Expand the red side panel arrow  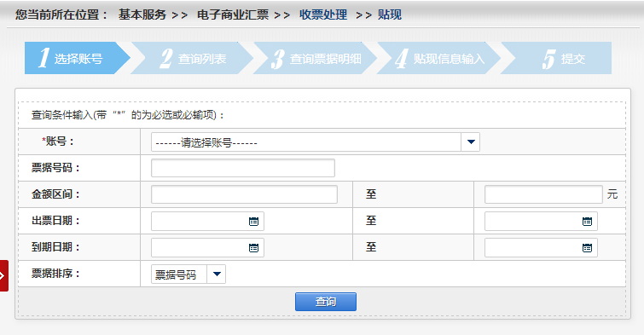[3, 275]
